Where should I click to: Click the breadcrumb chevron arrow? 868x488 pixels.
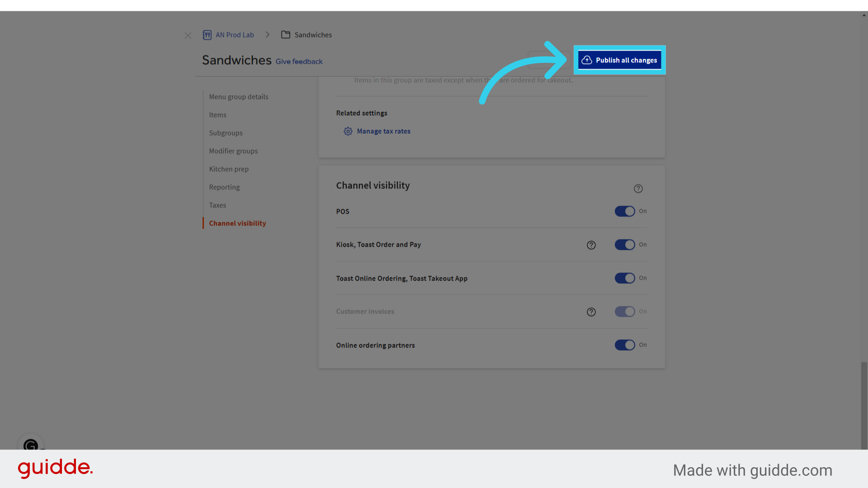(x=268, y=35)
